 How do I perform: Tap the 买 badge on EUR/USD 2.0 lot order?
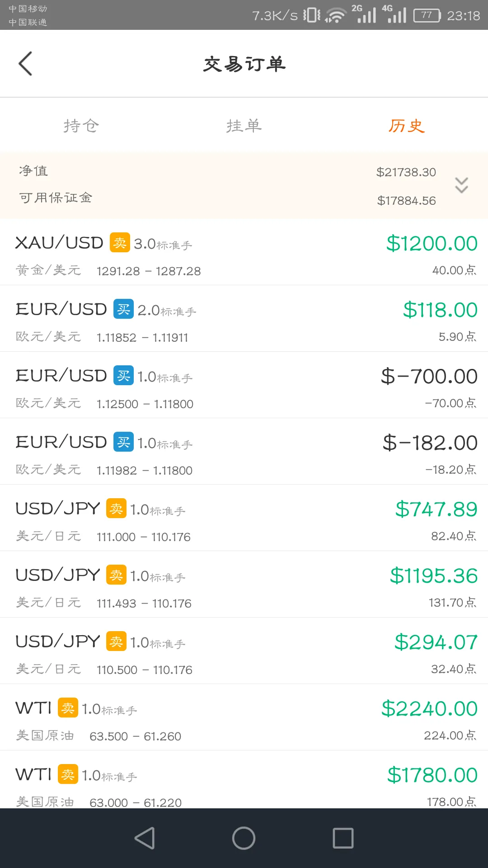pos(123,309)
